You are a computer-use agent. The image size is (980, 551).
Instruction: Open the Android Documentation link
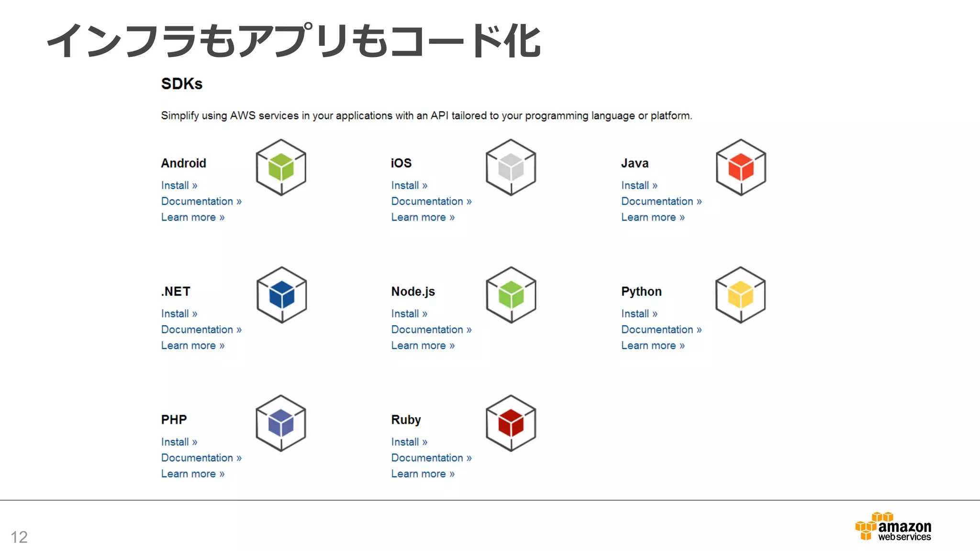tap(201, 201)
